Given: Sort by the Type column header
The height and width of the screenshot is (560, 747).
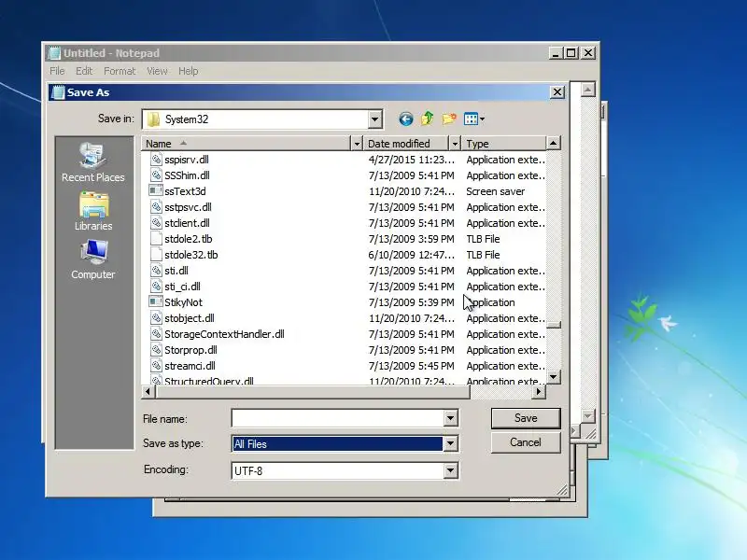Looking at the screenshot, I should click(x=503, y=144).
